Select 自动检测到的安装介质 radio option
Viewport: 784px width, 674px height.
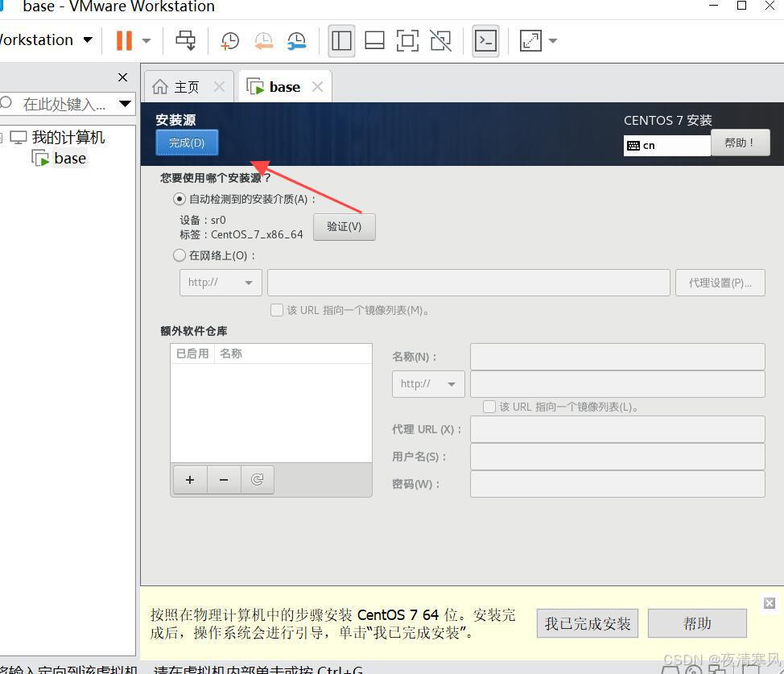(x=179, y=199)
